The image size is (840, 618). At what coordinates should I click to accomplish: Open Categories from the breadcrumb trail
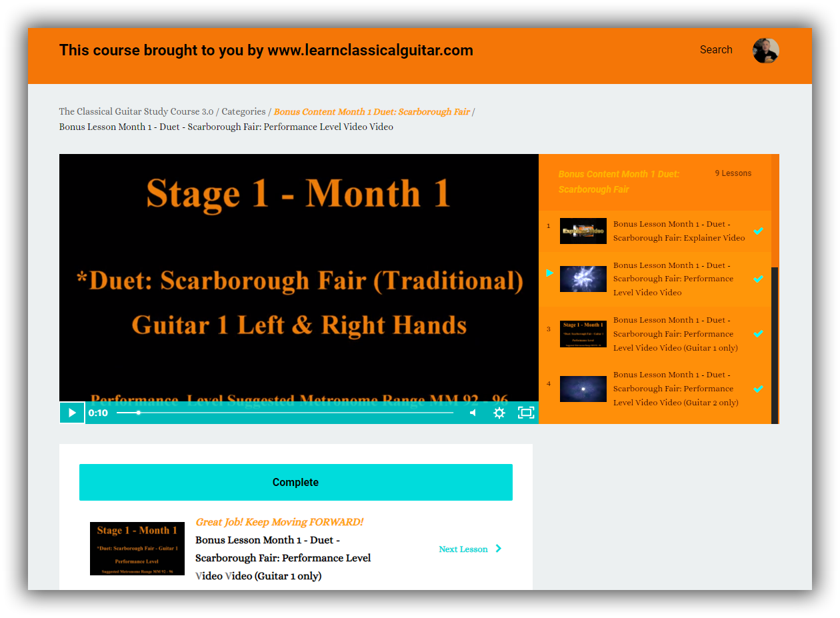243,111
